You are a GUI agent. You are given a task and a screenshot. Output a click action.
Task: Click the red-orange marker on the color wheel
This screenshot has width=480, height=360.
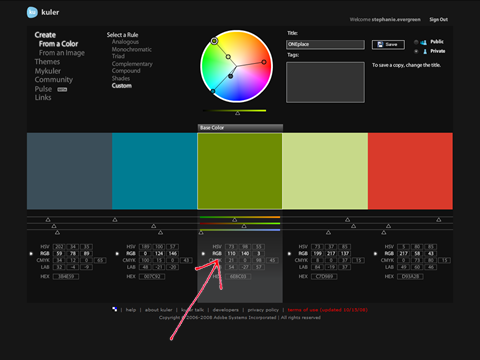(264, 62)
